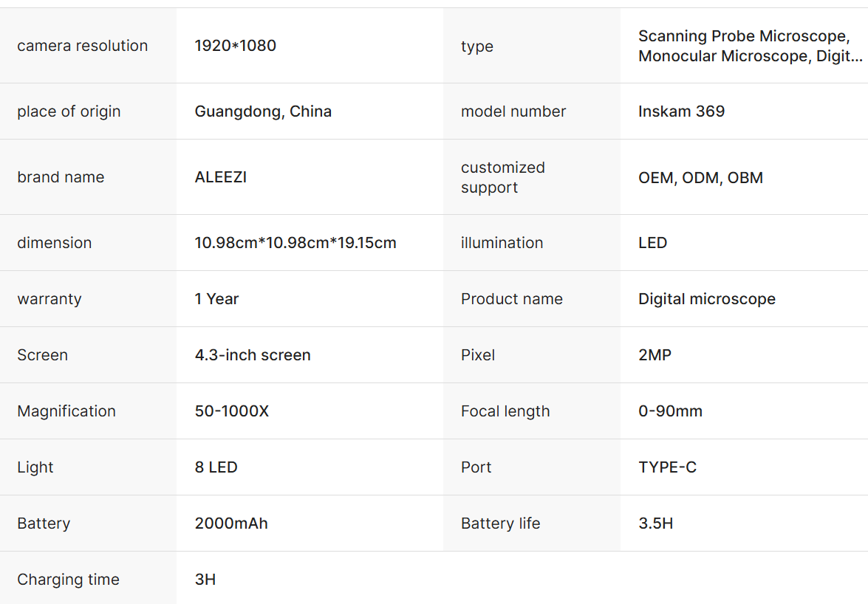This screenshot has width=868, height=604.
Task: Click the "1 Year" warranty value
Action: pos(216,299)
